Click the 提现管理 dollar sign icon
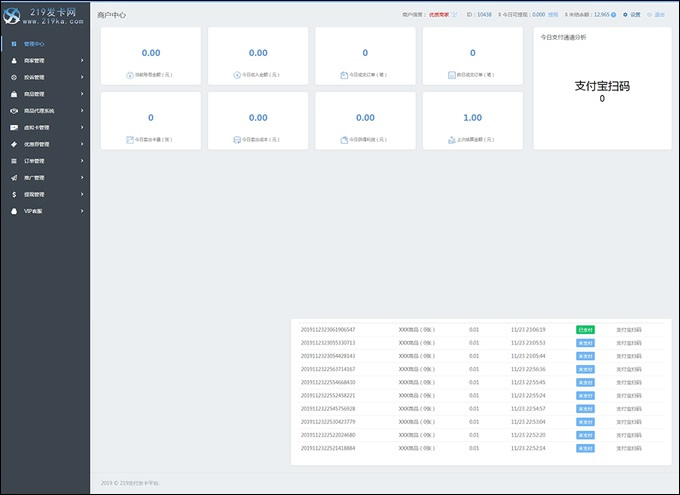Viewport: 680px width, 495px height. (x=13, y=195)
